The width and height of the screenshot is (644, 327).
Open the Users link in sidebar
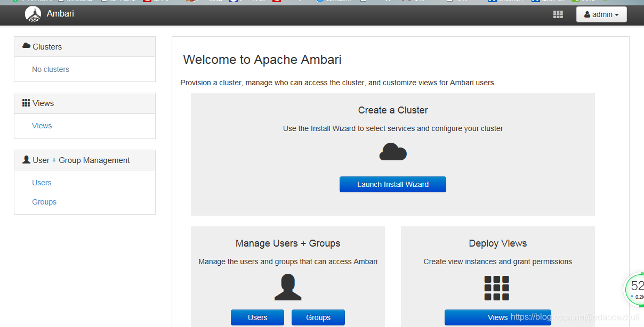pyautogui.click(x=42, y=183)
